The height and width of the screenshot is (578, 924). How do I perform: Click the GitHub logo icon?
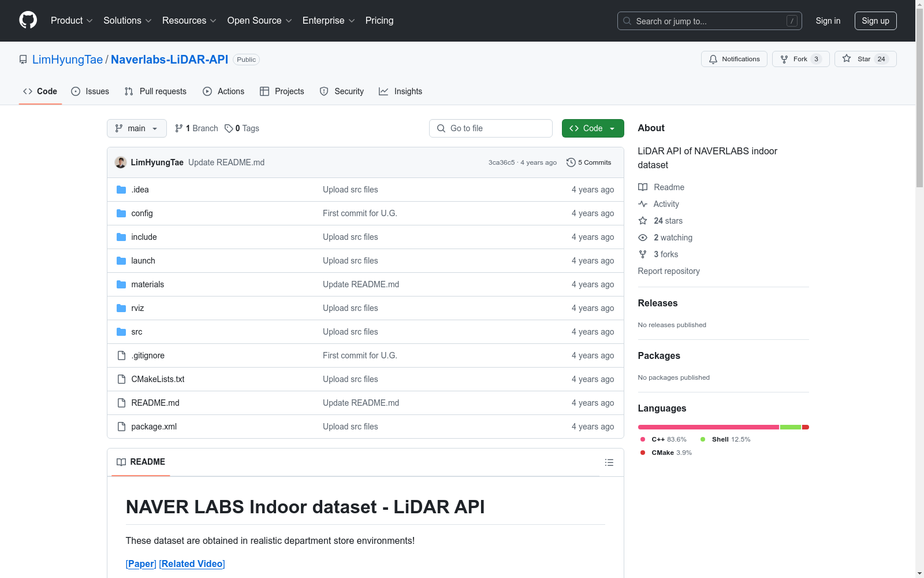click(28, 20)
